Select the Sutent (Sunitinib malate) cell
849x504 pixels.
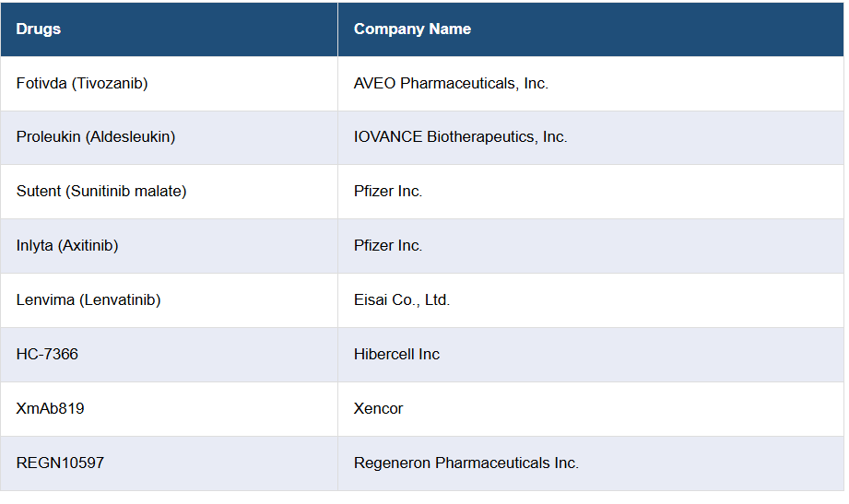(101, 192)
